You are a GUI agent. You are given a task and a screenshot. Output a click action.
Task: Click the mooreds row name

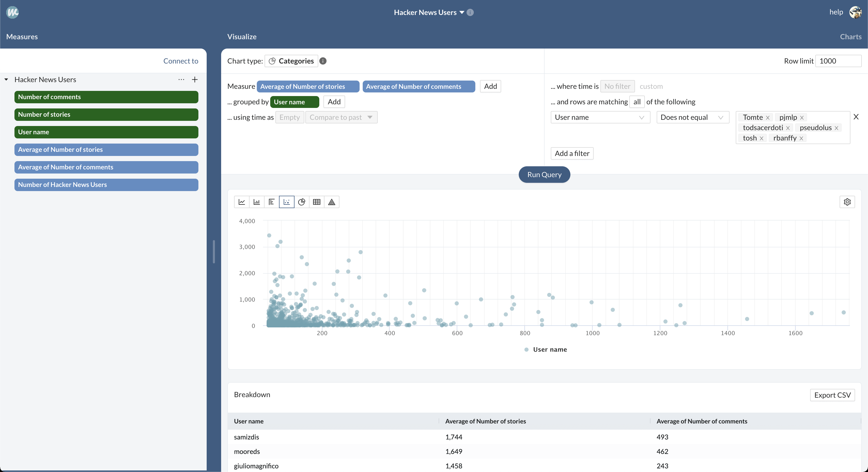247,451
